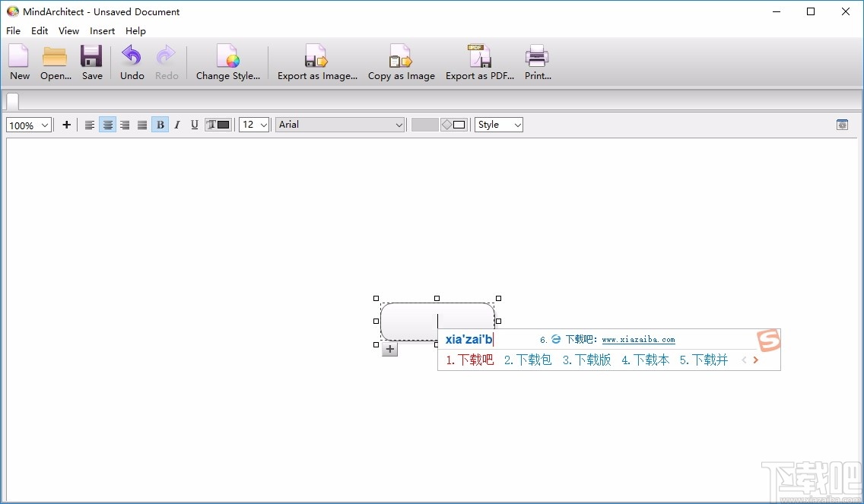Click the small plus below the node
The height and width of the screenshot is (504, 864).
[389, 349]
